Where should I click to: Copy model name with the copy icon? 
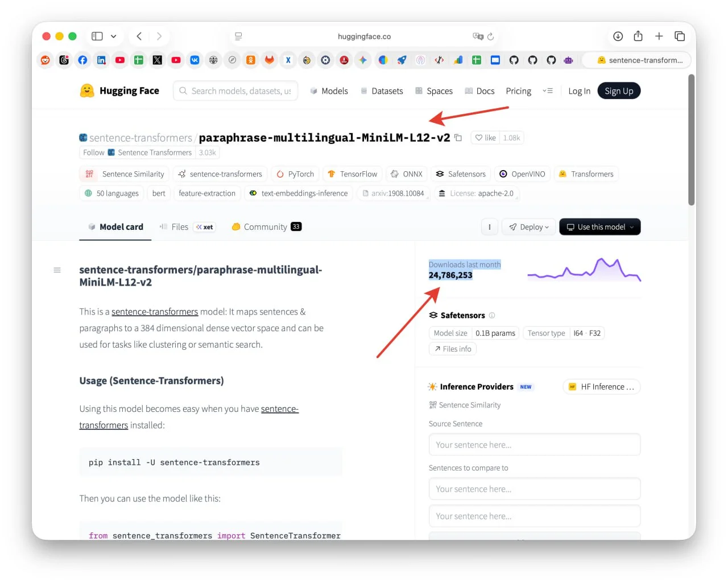click(x=458, y=138)
